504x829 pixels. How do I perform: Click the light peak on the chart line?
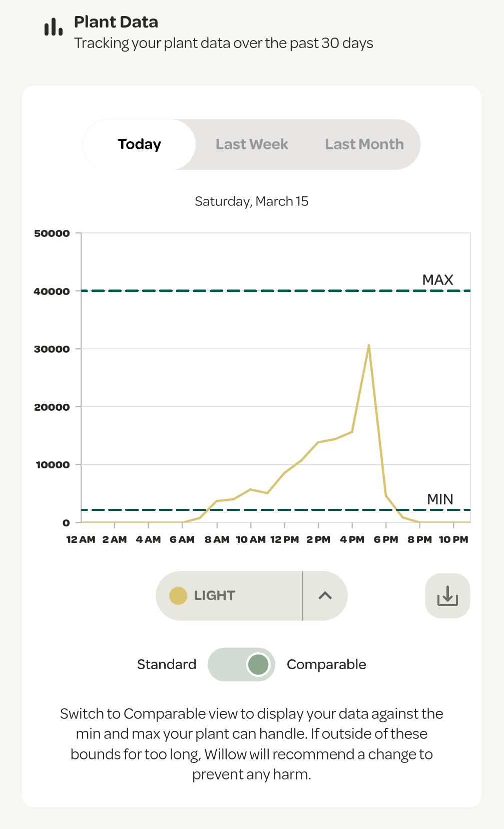(x=369, y=345)
